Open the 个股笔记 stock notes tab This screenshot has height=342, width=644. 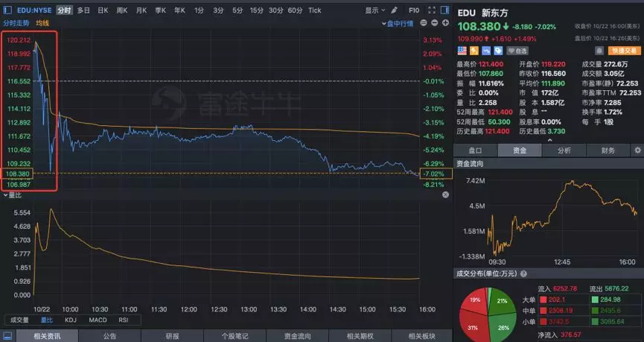click(235, 336)
